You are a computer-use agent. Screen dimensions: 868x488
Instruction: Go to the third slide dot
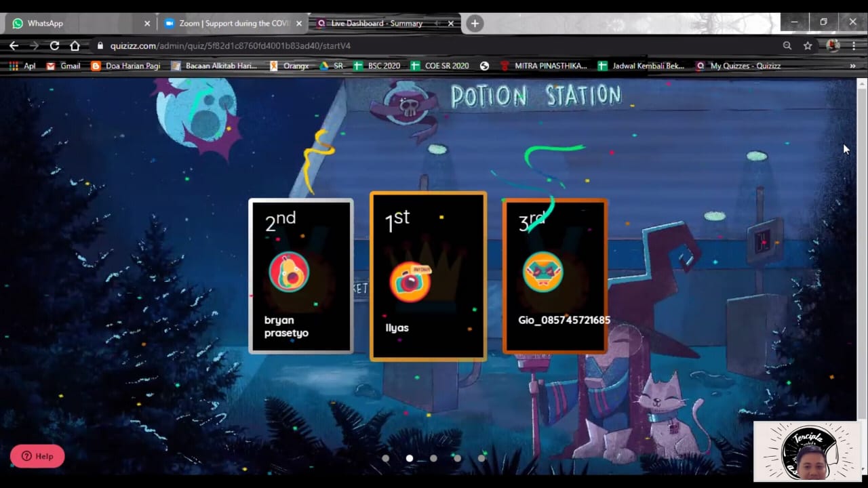[433, 458]
